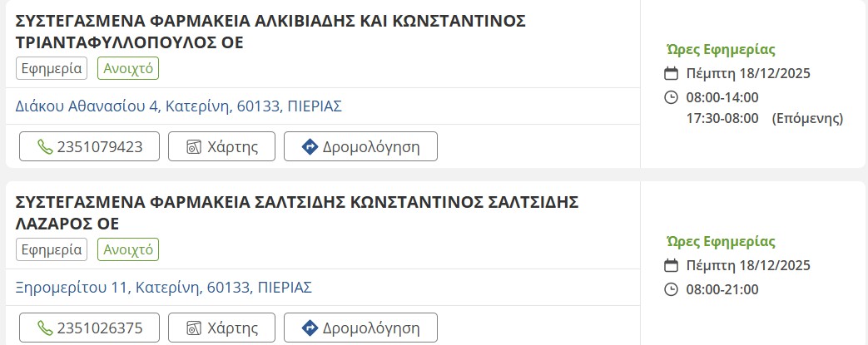Click map icon in Triantafyllopoulos Χάρτης button
The image size is (868, 345).
(194, 147)
